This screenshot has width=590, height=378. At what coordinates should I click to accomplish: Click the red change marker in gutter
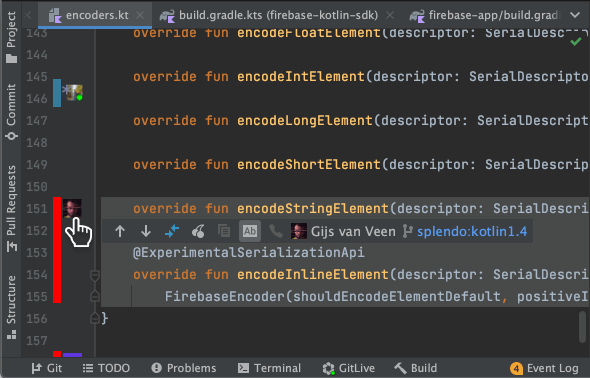click(57, 250)
